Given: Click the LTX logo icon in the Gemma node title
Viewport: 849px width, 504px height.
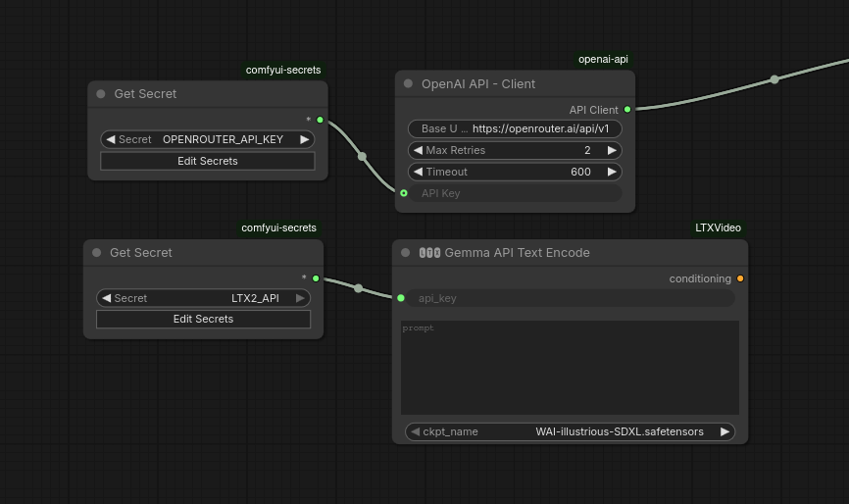Looking at the screenshot, I should pos(429,253).
